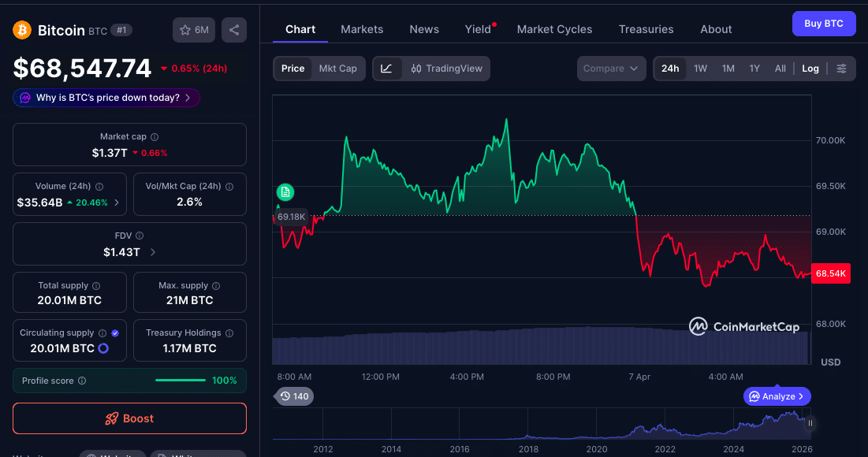
Task: Click the Bitcoin coin logo
Action: [x=21, y=29]
